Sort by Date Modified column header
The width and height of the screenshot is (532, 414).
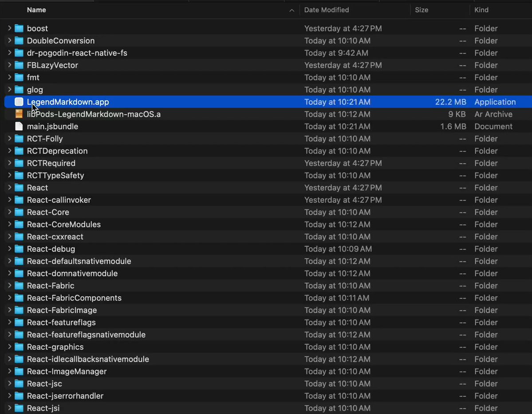point(327,10)
